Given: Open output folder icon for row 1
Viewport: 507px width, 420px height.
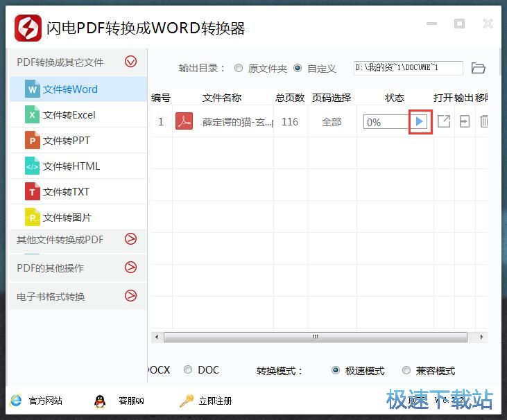Looking at the screenshot, I should coord(465,121).
